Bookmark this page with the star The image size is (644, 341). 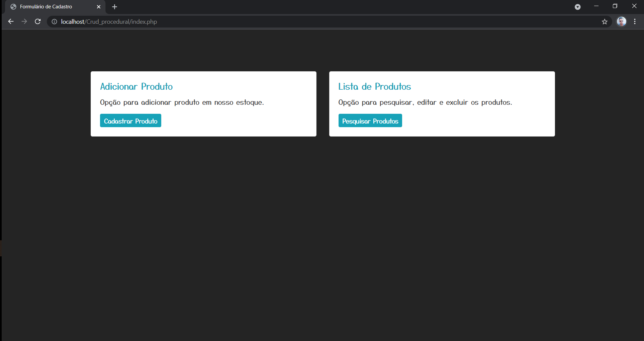tap(604, 21)
